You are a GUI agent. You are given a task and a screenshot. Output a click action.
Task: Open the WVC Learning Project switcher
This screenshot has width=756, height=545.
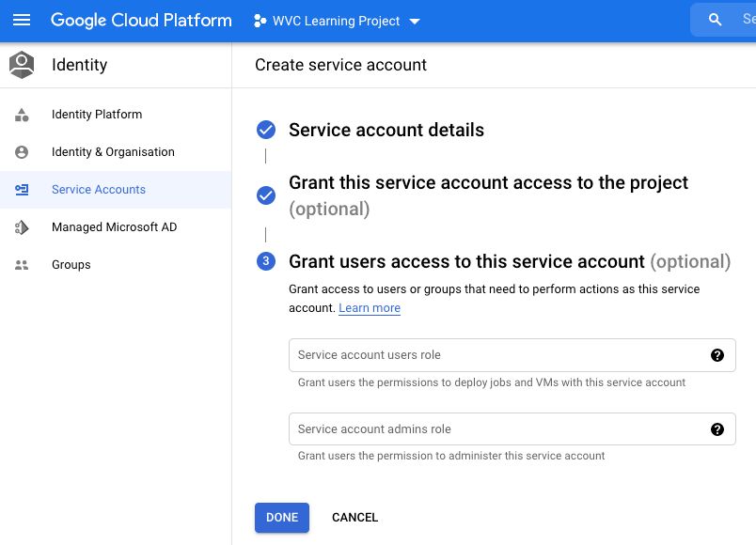click(337, 20)
